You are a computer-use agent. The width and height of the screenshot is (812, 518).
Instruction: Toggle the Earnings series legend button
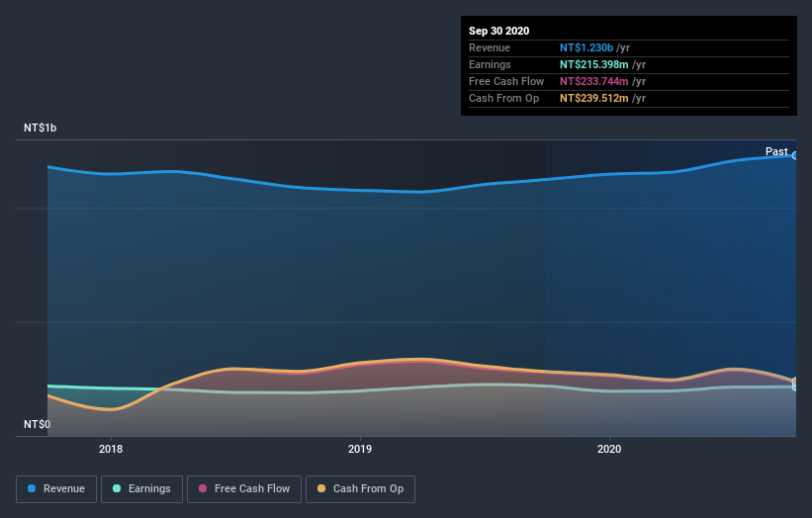[x=141, y=489]
